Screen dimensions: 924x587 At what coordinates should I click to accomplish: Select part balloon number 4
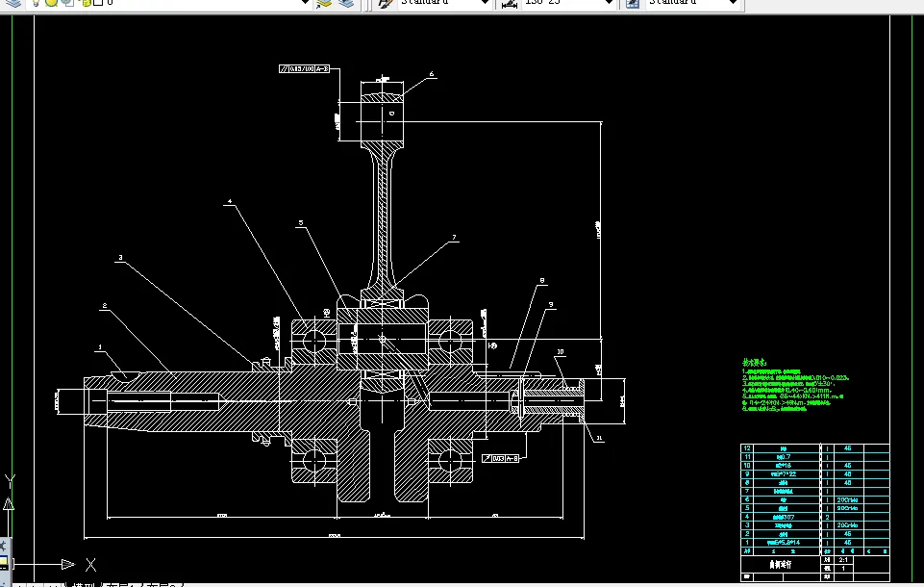pos(230,202)
